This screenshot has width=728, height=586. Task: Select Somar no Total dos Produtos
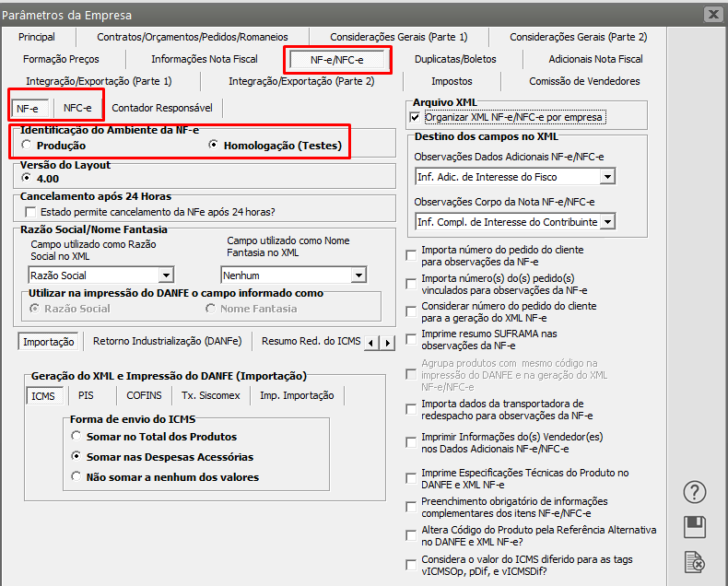tap(76, 436)
